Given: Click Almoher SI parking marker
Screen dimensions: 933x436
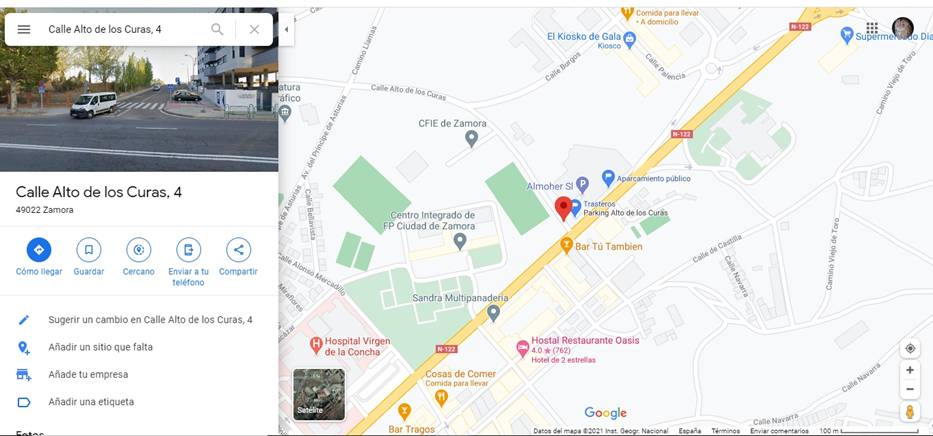Looking at the screenshot, I should (x=583, y=186).
